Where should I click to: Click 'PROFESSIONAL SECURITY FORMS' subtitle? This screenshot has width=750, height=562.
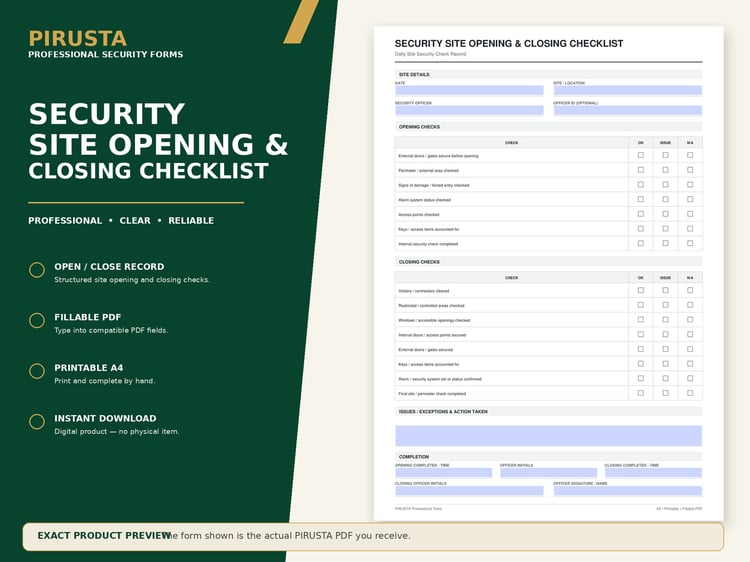pos(106,55)
